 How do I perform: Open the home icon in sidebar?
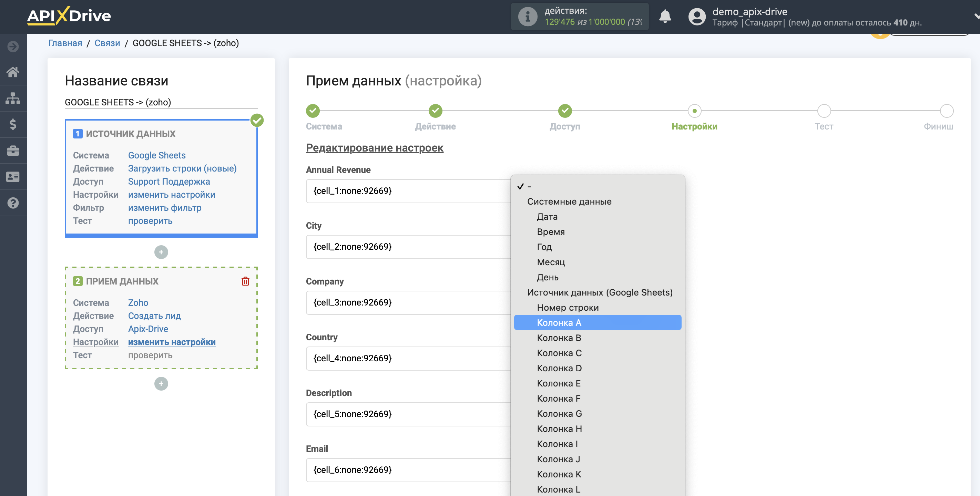13,72
